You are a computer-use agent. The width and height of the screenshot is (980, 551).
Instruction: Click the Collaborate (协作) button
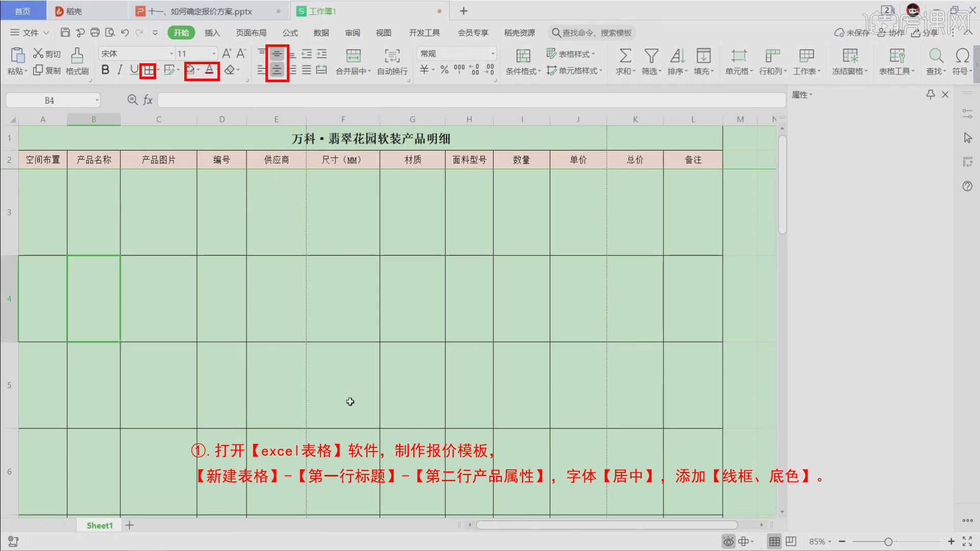891,33
